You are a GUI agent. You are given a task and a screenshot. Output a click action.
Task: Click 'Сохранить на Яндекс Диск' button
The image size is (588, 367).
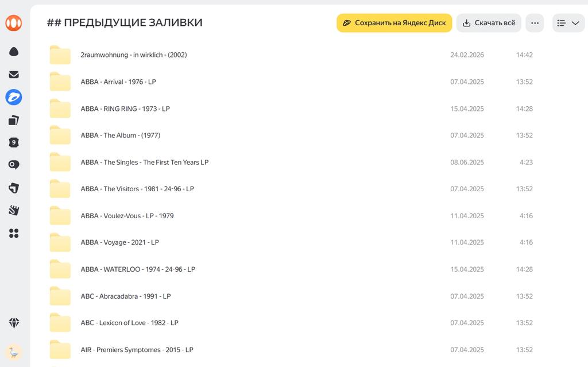(x=394, y=24)
